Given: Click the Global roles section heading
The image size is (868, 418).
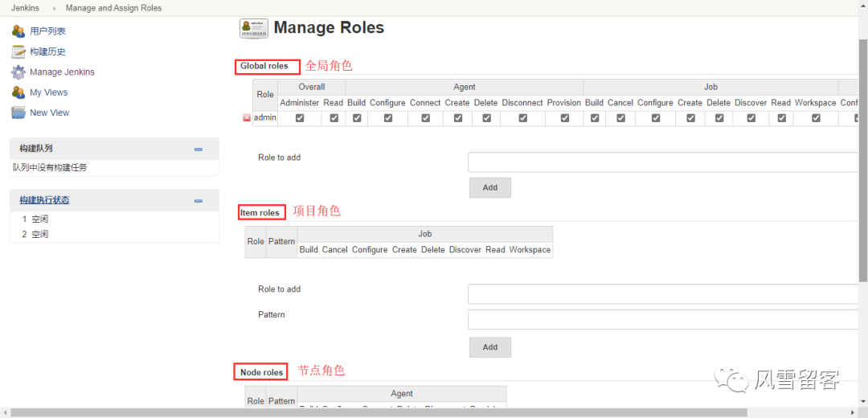Looking at the screenshot, I should point(264,66).
